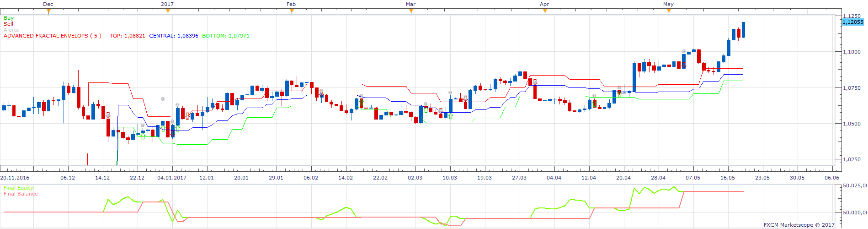Screen dimensions: 868x229
Task: Click the 16.05 date label
Action: 728,178
